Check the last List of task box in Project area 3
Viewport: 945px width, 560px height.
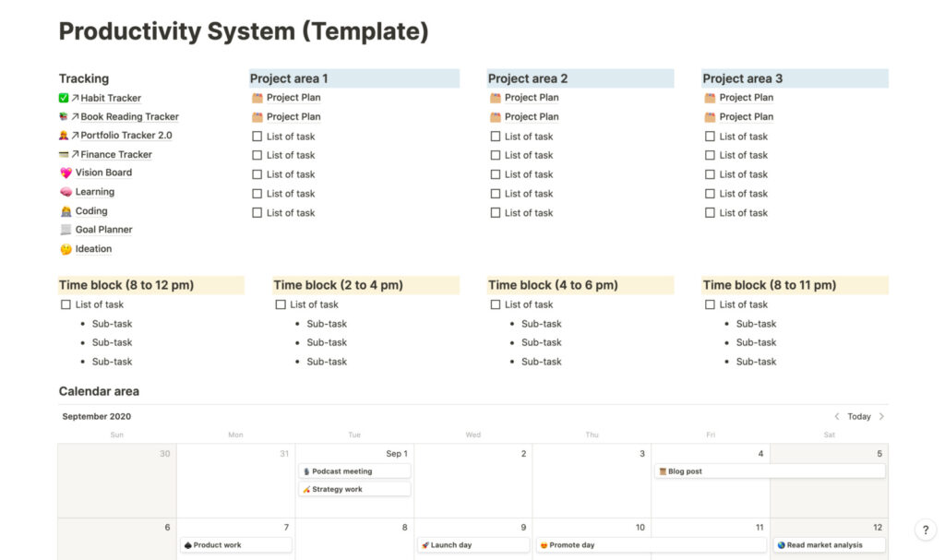tap(710, 213)
